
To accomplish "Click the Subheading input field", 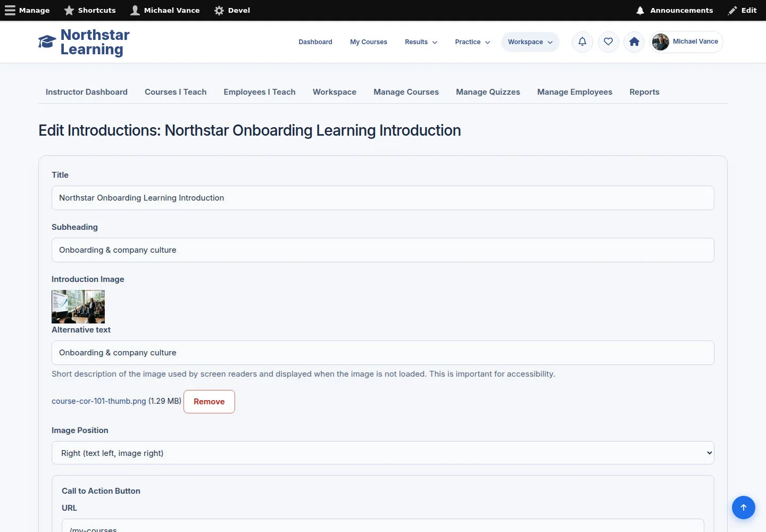I will 383,250.
